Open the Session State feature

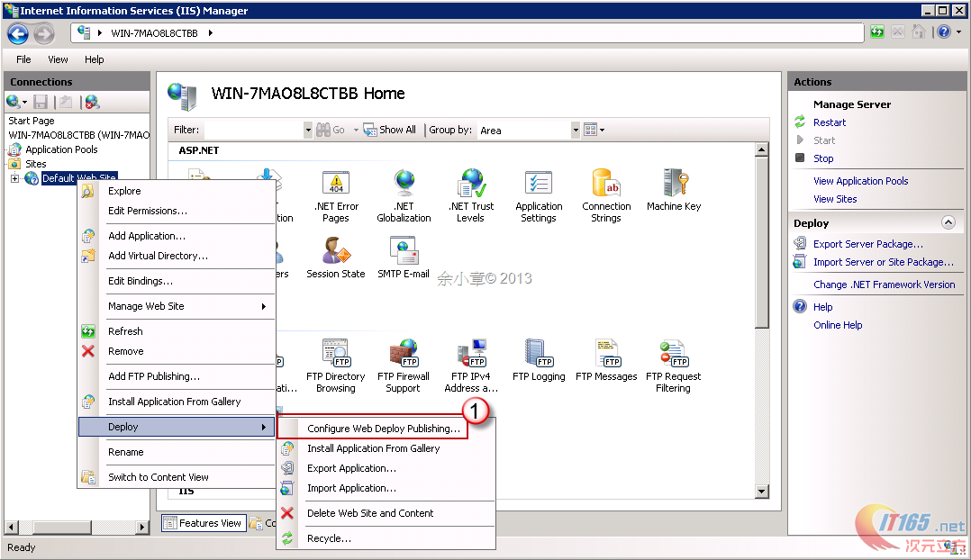(336, 258)
